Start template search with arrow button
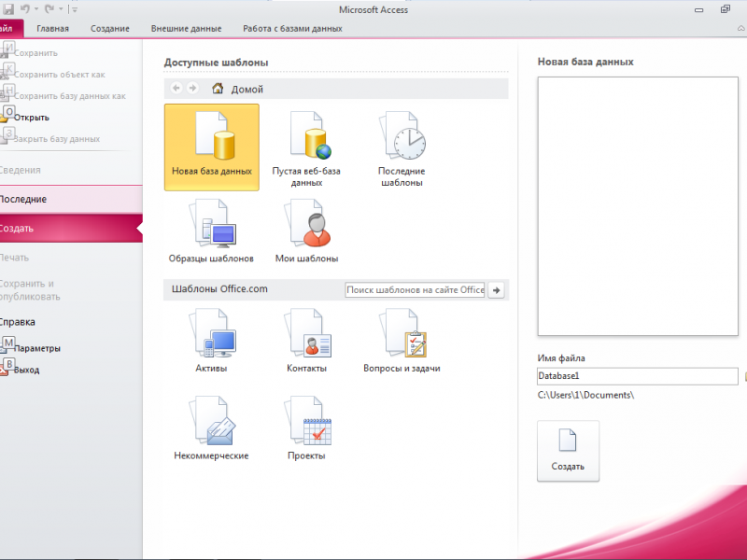The height and width of the screenshot is (560, 747). [497, 290]
